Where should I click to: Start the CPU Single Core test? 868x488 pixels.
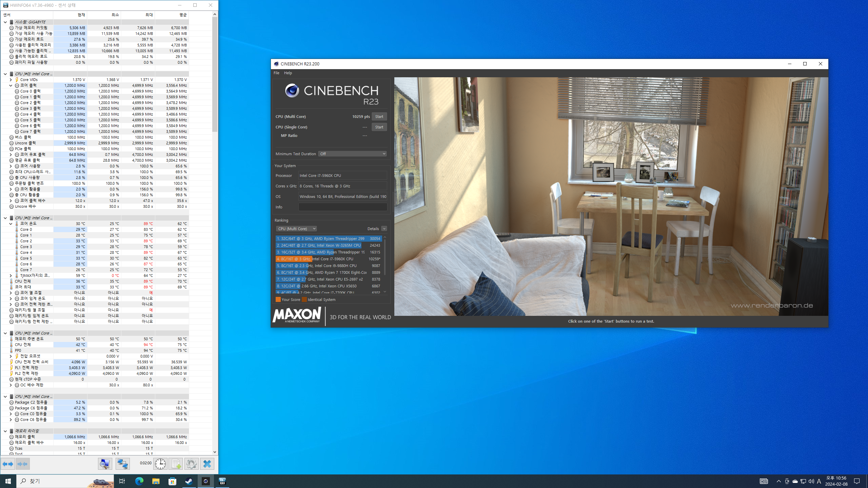click(379, 127)
